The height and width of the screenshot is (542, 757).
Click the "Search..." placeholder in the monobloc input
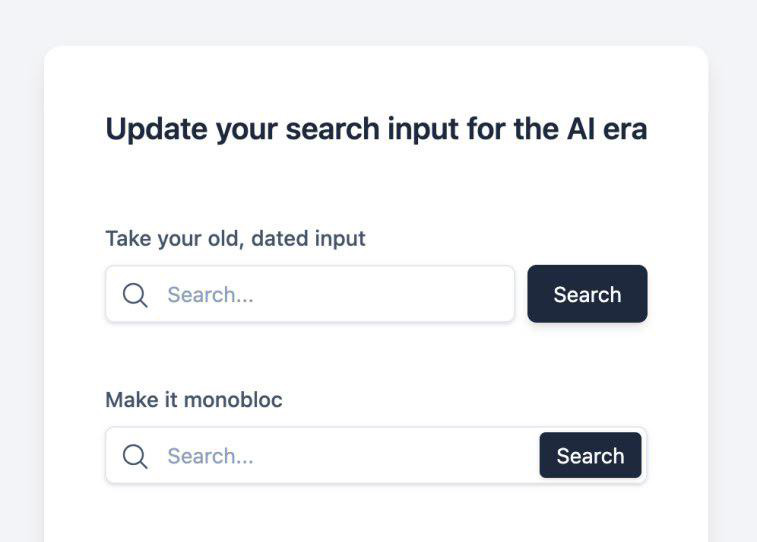[210, 457]
